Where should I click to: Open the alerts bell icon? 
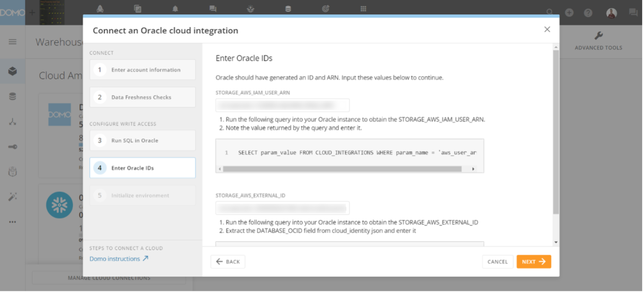click(x=175, y=9)
